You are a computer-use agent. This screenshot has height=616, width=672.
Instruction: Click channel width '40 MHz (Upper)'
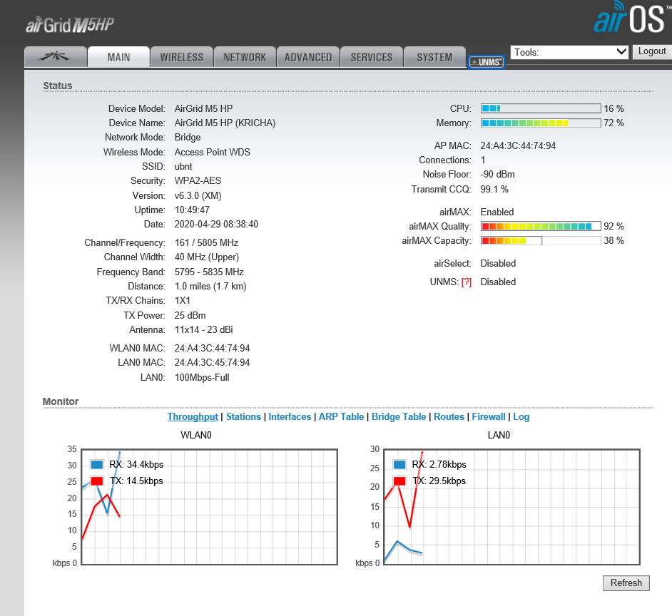(x=207, y=257)
